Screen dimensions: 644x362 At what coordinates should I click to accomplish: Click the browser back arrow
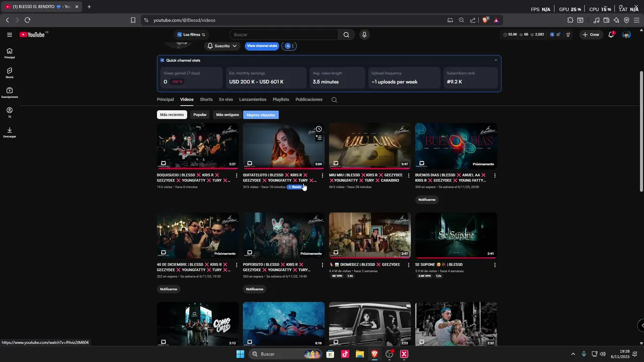click(x=7, y=20)
